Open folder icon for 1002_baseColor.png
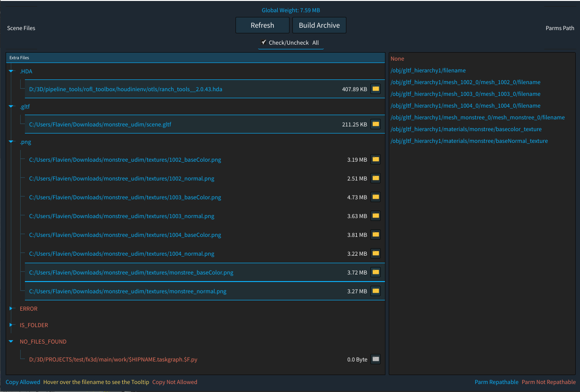 (376, 159)
